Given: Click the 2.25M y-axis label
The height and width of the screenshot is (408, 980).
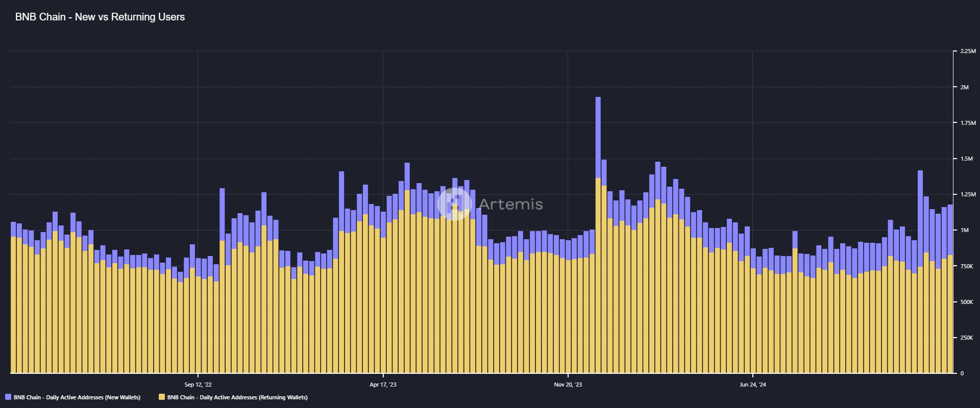Looking at the screenshot, I should pyautogui.click(x=967, y=52).
